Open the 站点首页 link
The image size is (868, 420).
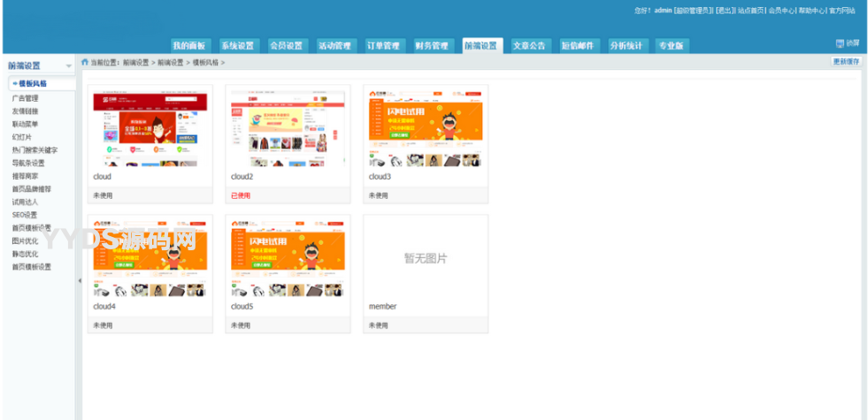click(x=750, y=11)
